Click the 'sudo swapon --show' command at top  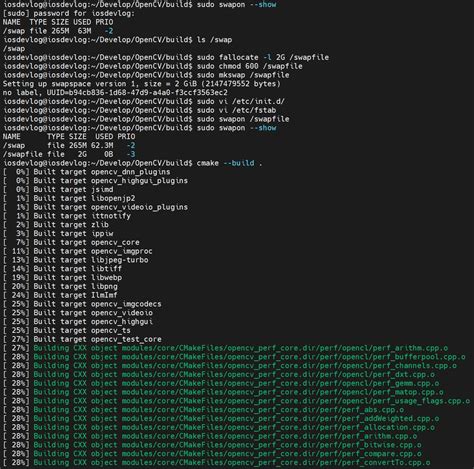[x=236, y=5]
